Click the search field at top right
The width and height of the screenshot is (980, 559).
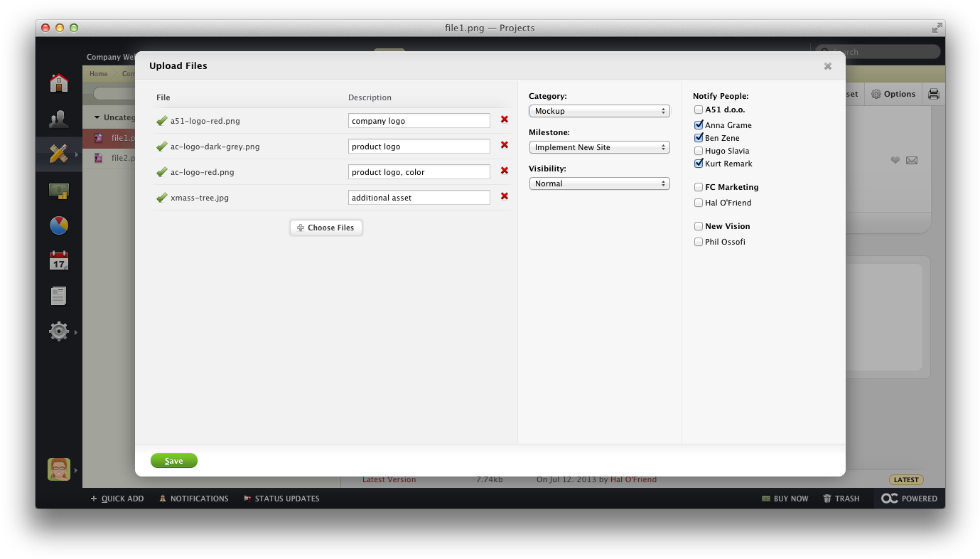[878, 51]
